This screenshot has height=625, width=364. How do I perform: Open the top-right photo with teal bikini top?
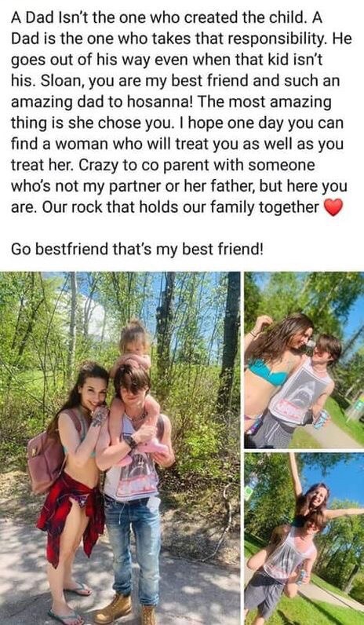[304, 360]
